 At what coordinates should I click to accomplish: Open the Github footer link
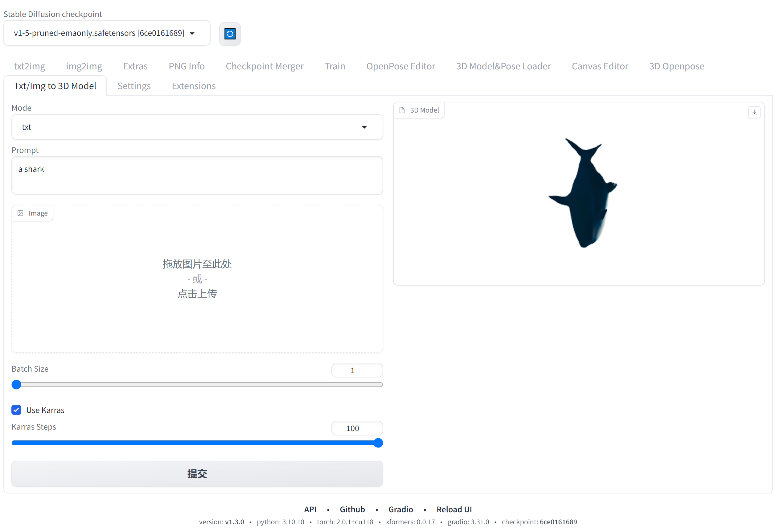point(352,509)
